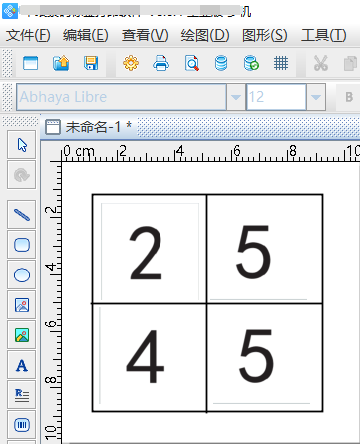Select the top-right number 5
This screenshot has height=444, width=360.
coord(253,251)
